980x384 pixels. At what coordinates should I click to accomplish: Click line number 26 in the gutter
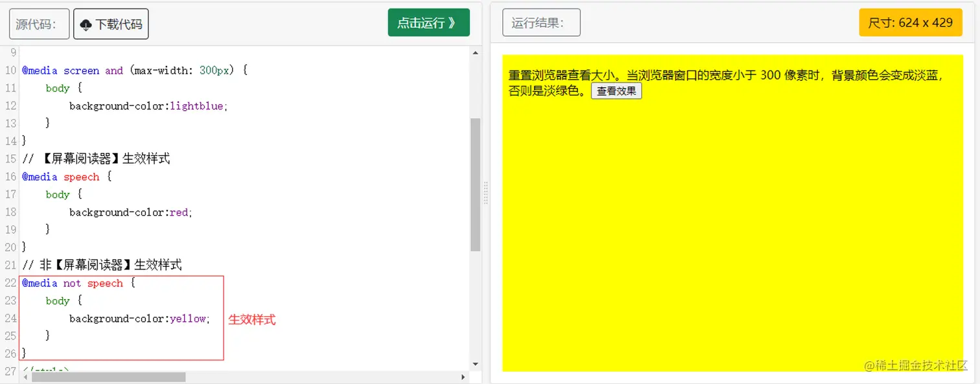[10, 354]
